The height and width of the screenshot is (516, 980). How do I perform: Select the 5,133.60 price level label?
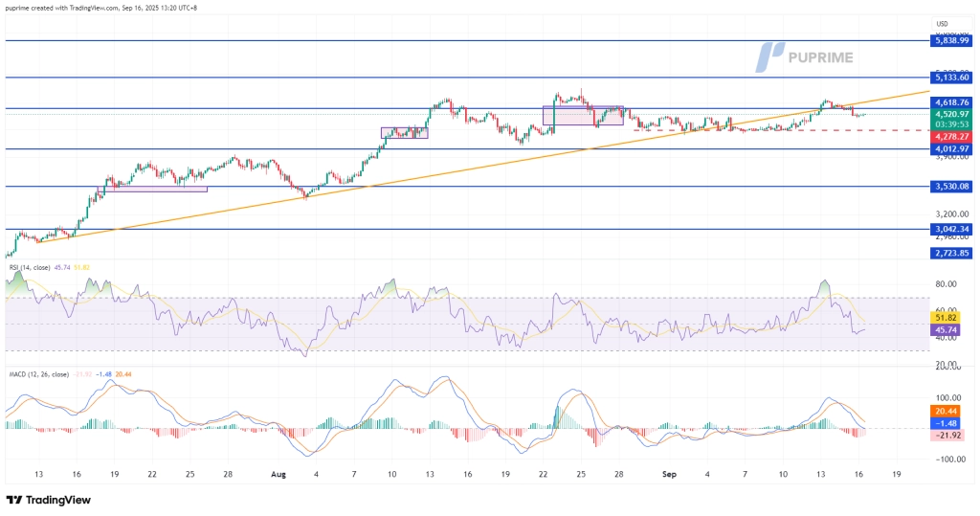(x=950, y=78)
